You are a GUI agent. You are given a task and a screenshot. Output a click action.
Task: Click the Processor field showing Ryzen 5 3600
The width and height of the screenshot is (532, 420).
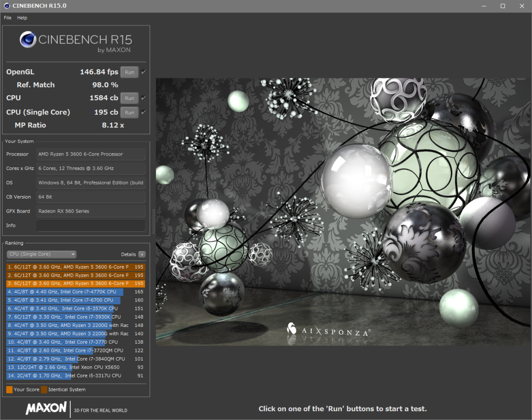pos(91,154)
